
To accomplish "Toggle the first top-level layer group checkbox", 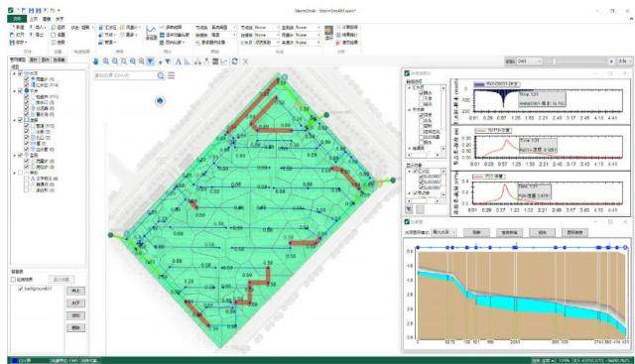I will 20,73.
